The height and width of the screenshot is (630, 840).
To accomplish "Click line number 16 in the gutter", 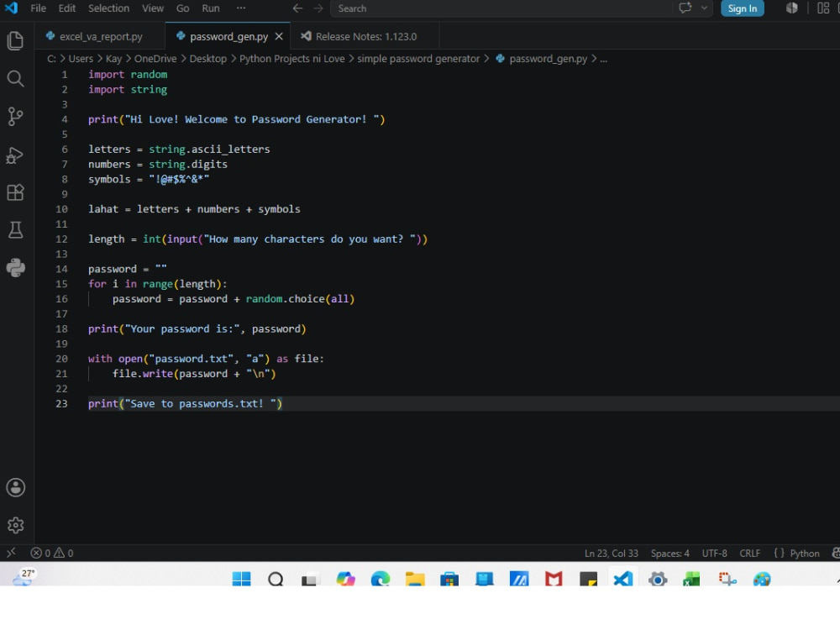I will [61, 299].
